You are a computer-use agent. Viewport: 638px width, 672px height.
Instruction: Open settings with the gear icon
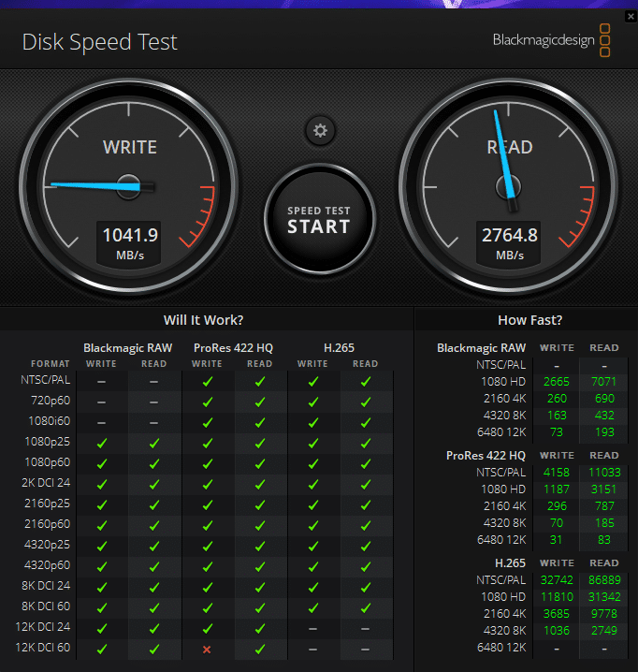(x=320, y=130)
